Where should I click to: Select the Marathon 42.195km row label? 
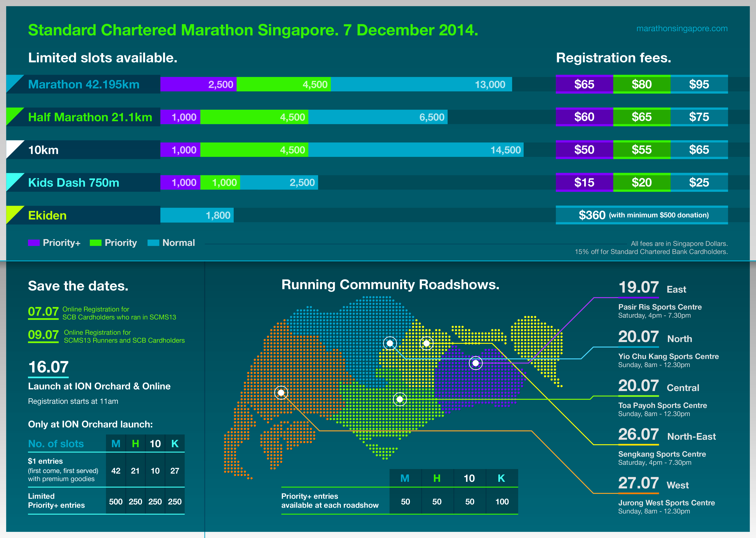[x=83, y=84]
